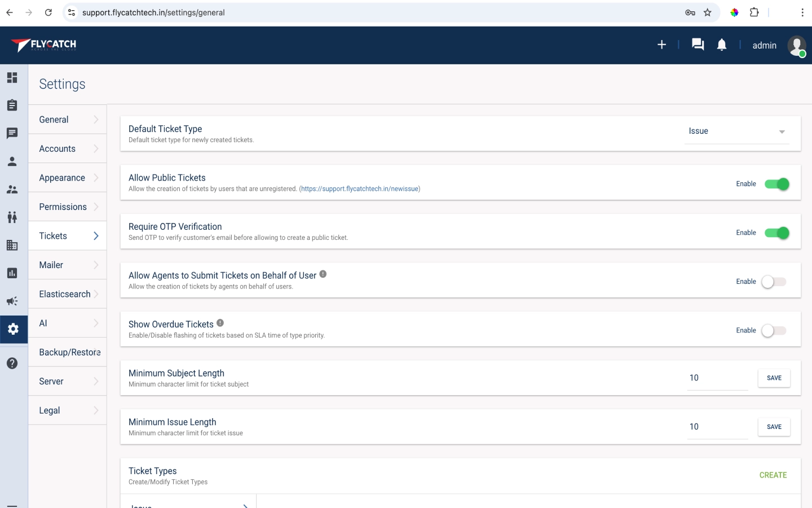
Task: Open the groups people icon in sidebar
Action: pyautogui.click(x=12, y=190)
